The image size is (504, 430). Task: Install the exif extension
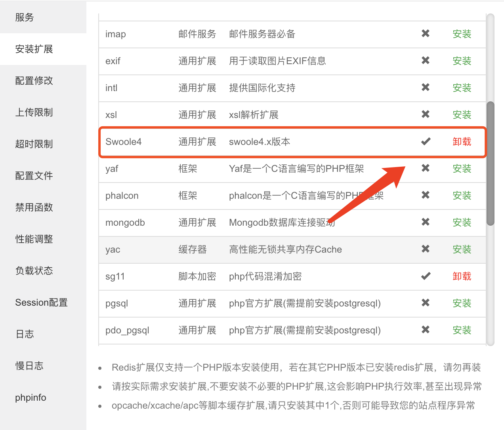(462, 61)
